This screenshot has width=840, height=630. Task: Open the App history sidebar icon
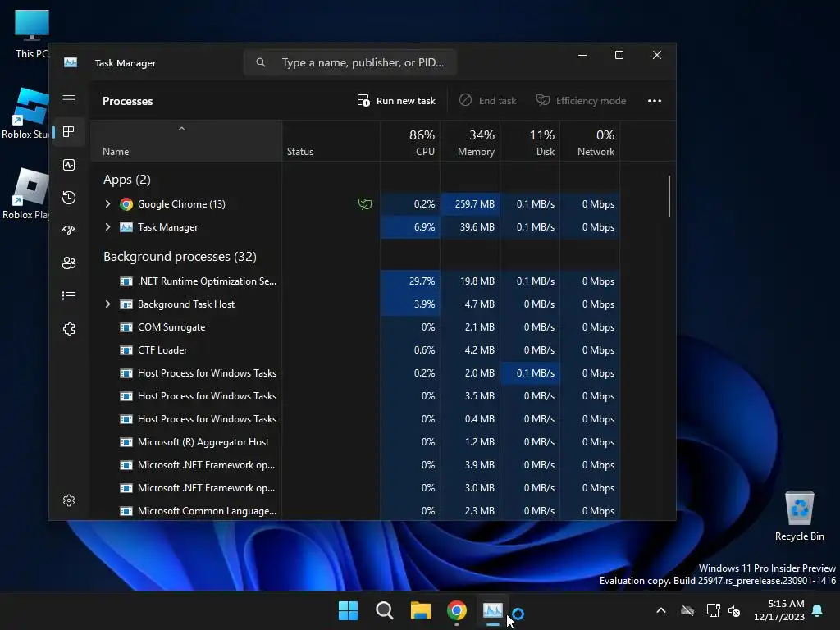coord(69,198)
